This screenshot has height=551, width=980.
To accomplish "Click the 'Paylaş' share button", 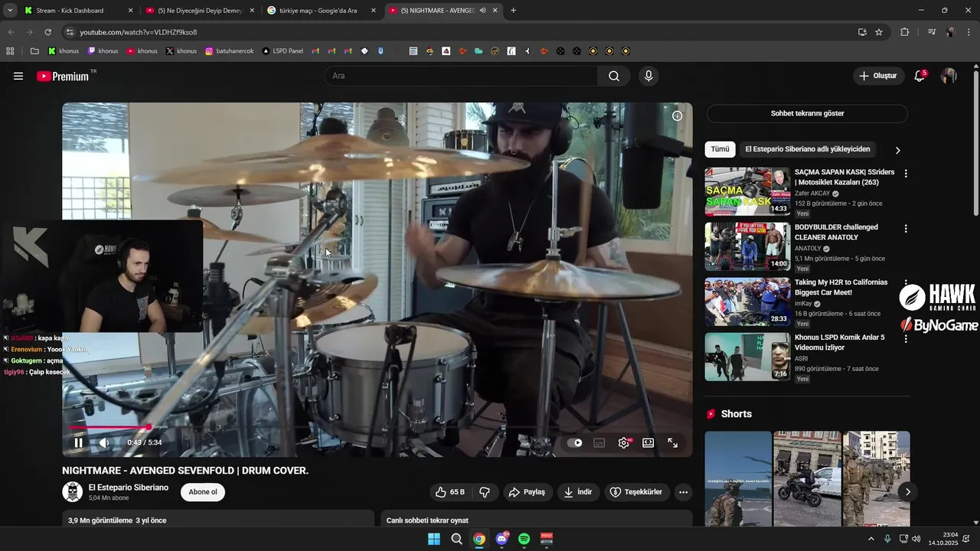I will pos(528,492).
